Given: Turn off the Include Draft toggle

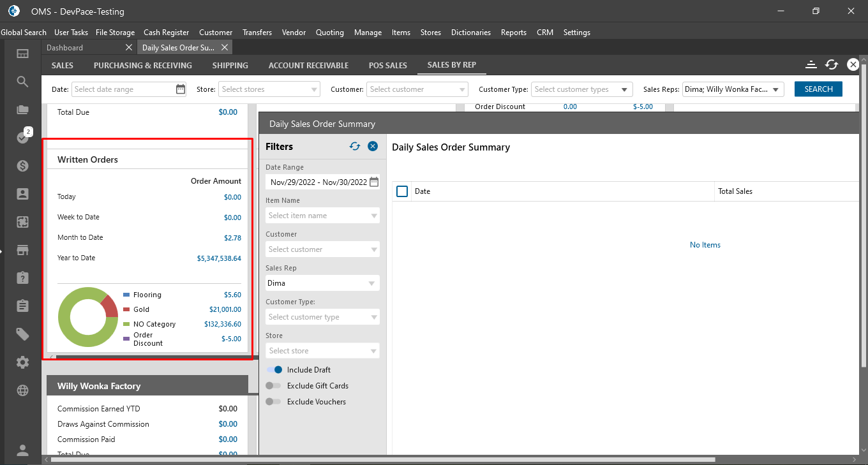Looking at the screenshot, I should point(274,370).
